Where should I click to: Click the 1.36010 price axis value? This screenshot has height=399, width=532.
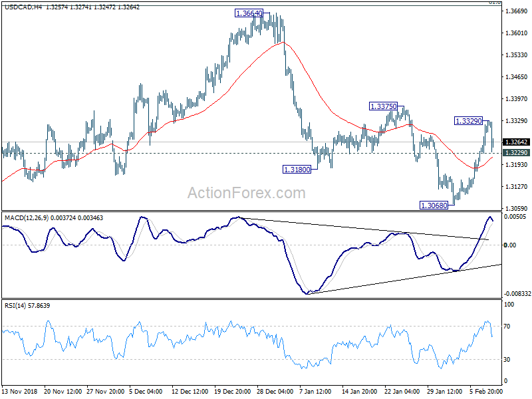[x=517, y=33]
